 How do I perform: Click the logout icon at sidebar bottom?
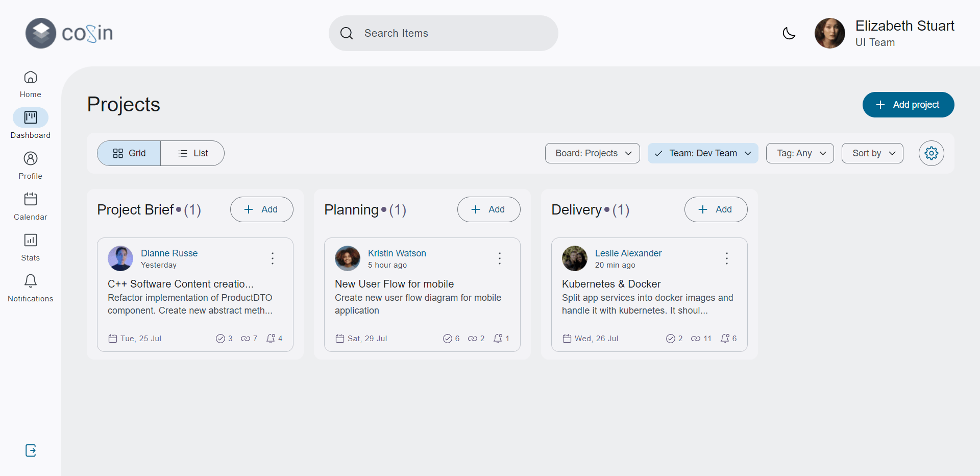pyautogui.click(x=30, y=450)
